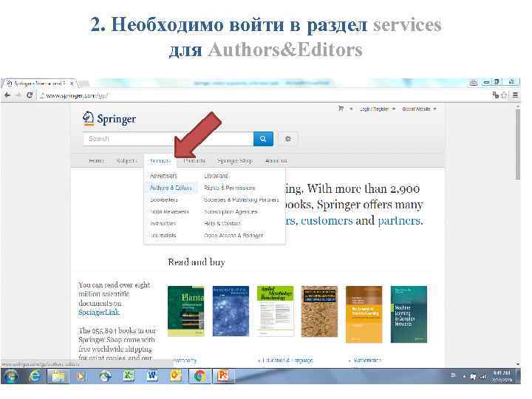Open Excel from the taskbar
This screenshot has width=532, height=399.
coord(129,375)
